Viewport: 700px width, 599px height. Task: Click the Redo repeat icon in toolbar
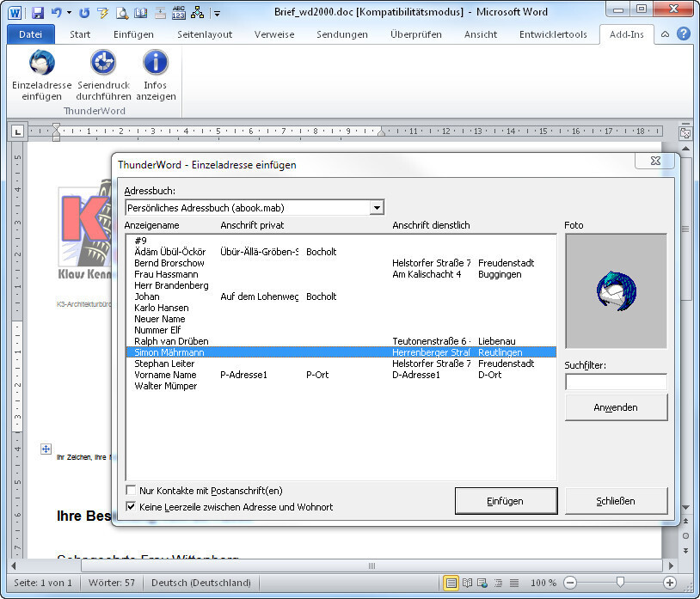tap(84, 13)
